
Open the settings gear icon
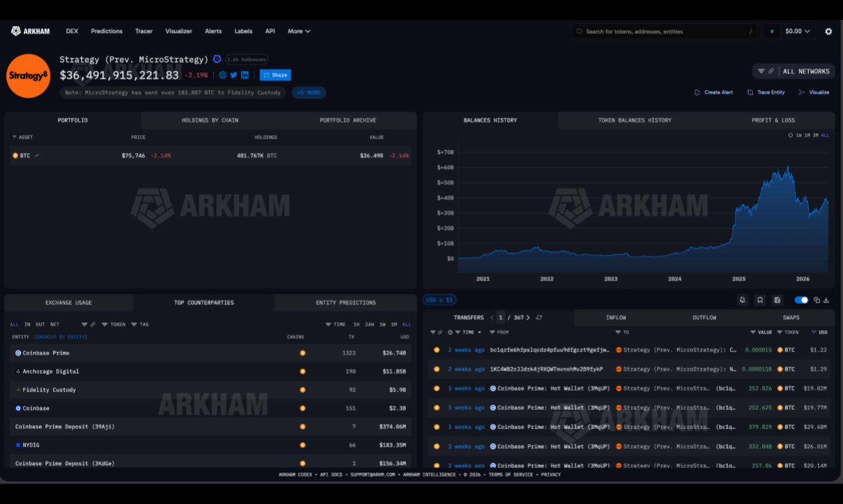[828, 31]
